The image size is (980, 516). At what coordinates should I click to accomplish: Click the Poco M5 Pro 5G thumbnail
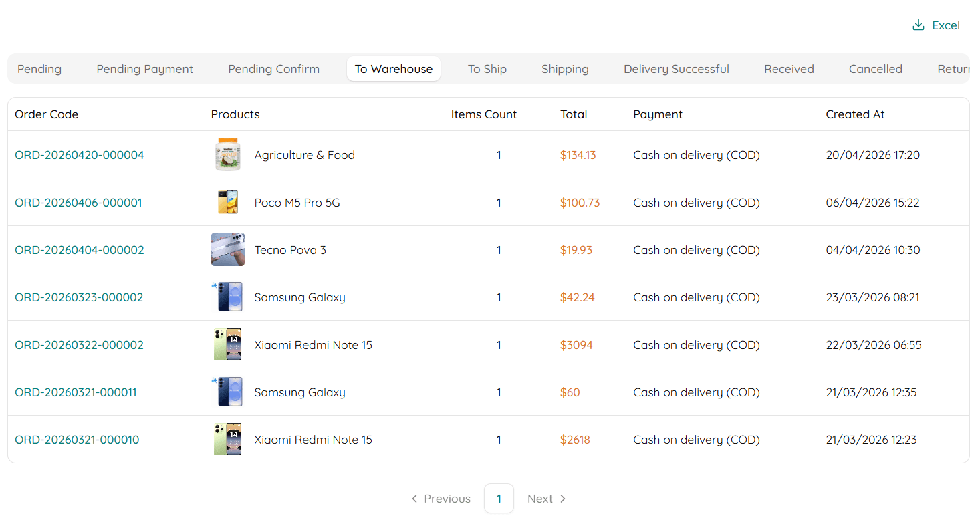click(x=228, y=203)
